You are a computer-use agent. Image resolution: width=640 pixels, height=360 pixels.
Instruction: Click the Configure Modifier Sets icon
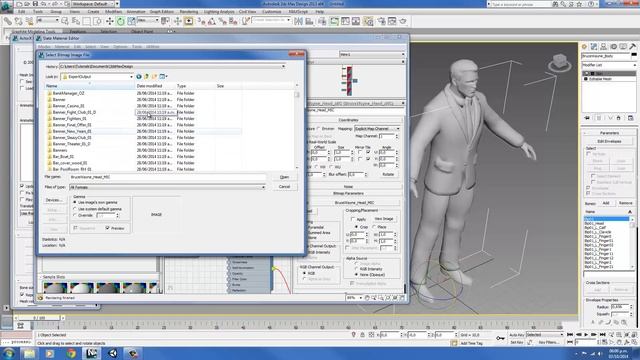(x=631, y=118)
